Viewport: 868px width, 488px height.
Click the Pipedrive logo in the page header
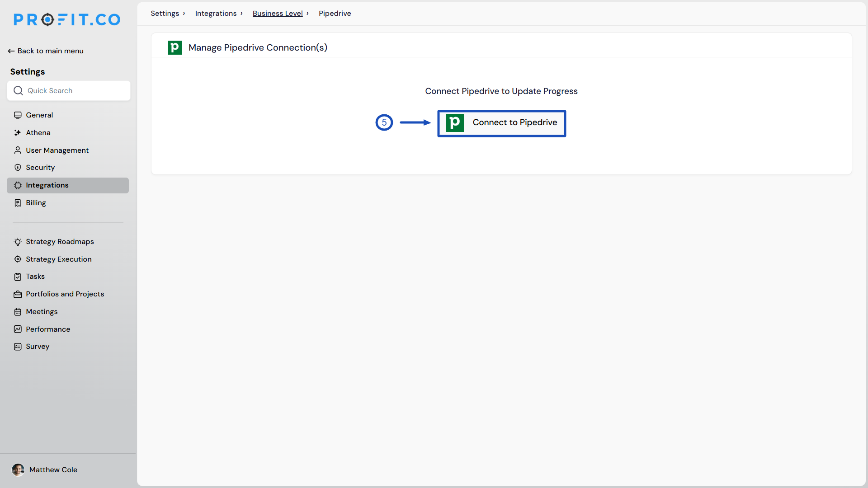[175, 47]
